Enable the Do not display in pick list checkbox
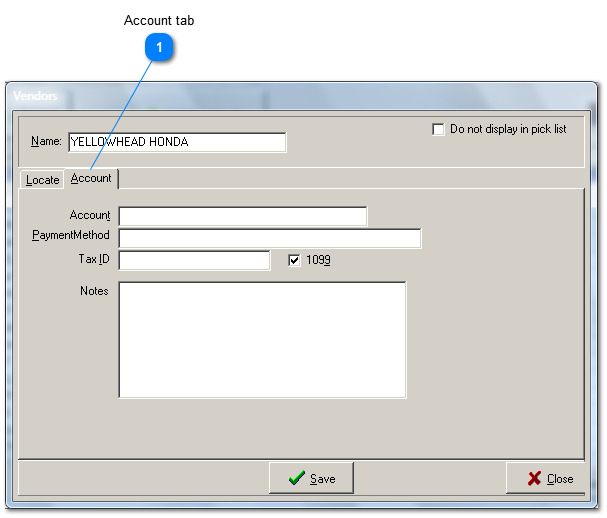The image size is (607, 518). pyautogui.click(x=438, y=129)
